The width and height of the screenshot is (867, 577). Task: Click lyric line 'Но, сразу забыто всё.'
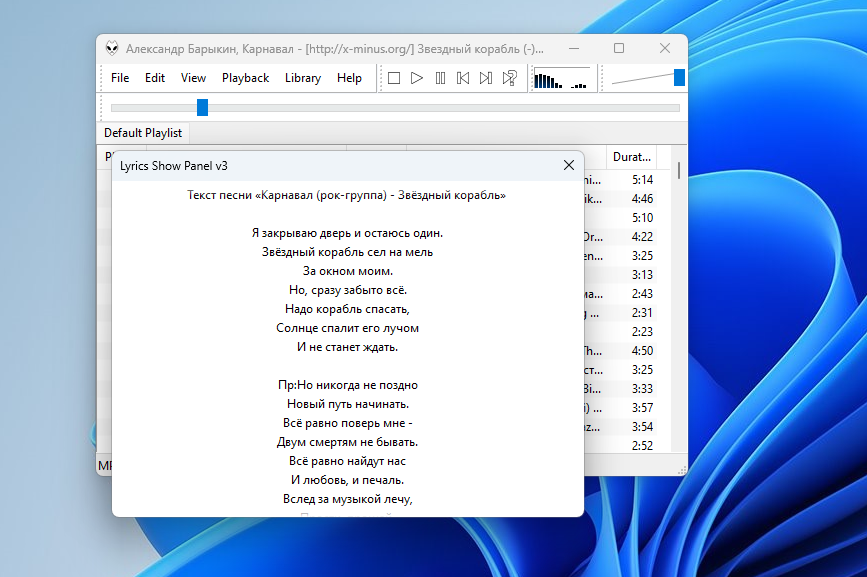[x=347, y=290]
